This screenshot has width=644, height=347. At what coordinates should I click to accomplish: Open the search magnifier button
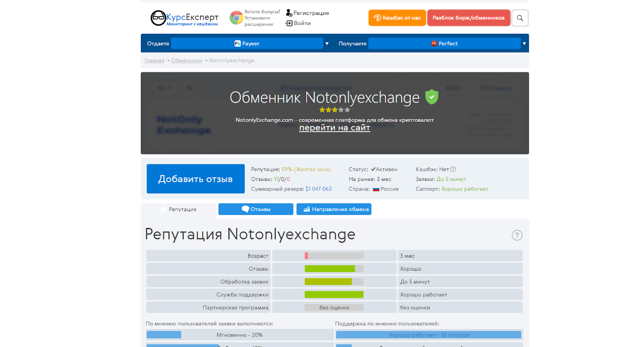click(x=520, y=18)
